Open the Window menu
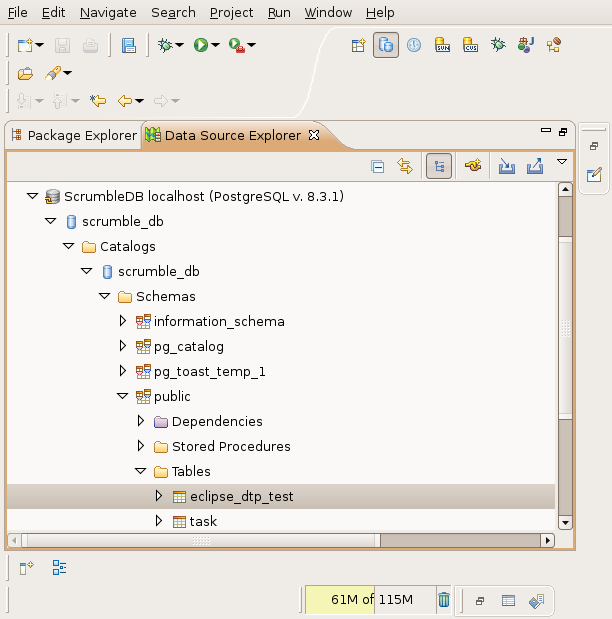Screen dimensions: 612x619 point(328,13)
